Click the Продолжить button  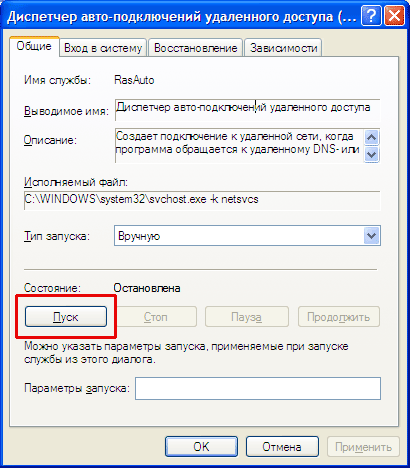tap(339, 317)
